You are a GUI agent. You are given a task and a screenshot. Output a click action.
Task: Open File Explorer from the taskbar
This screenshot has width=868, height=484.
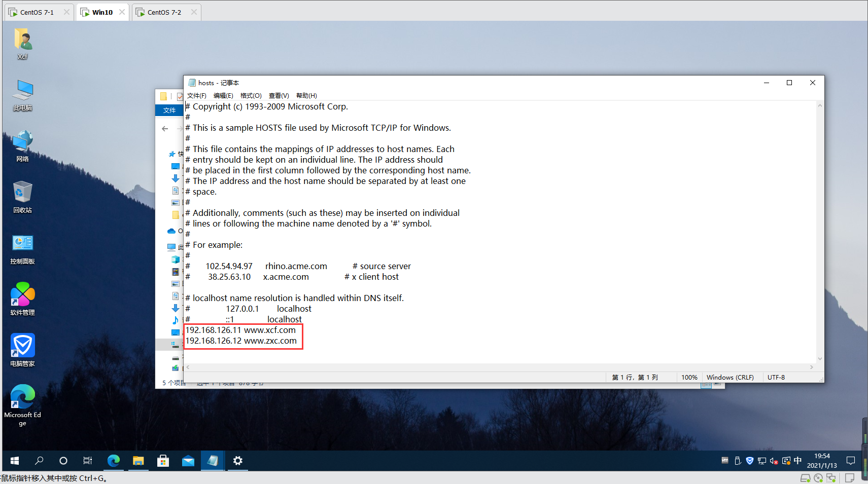click(138, 461)
